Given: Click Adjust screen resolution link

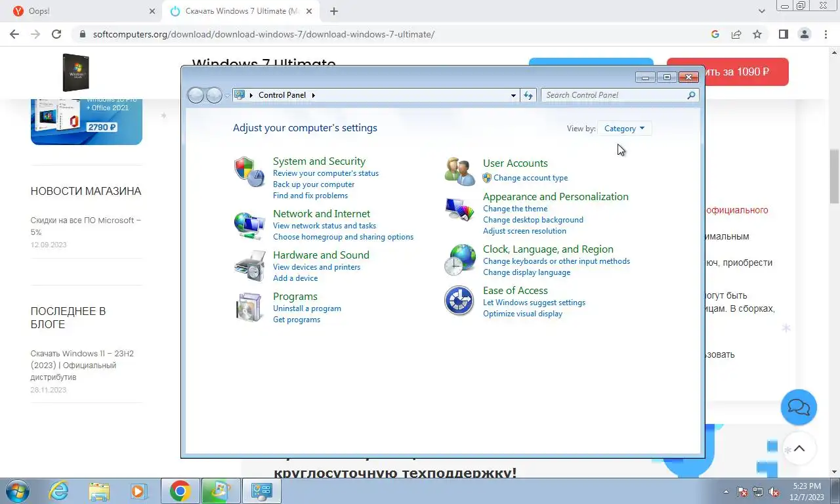Looking at the screenshot, I should pos(524,231).
